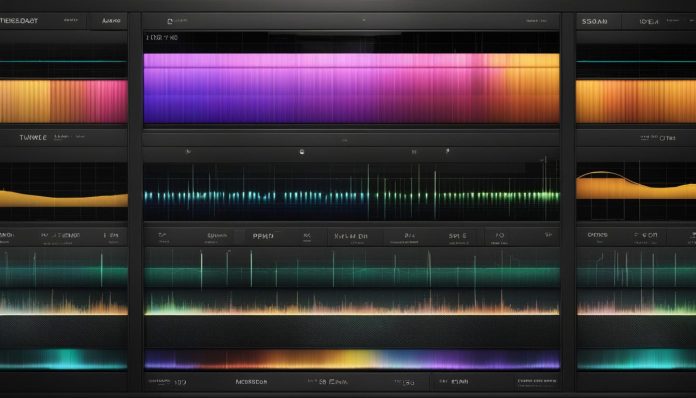Viewport: 696px width, 398px height.
Task: Click the pin marker icon above the waveform
Action: pyautogui.click(x=447, y=151)
